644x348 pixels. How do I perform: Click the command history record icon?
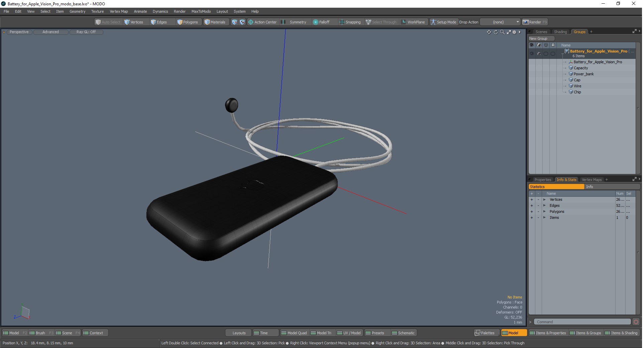tap(636, 322)
